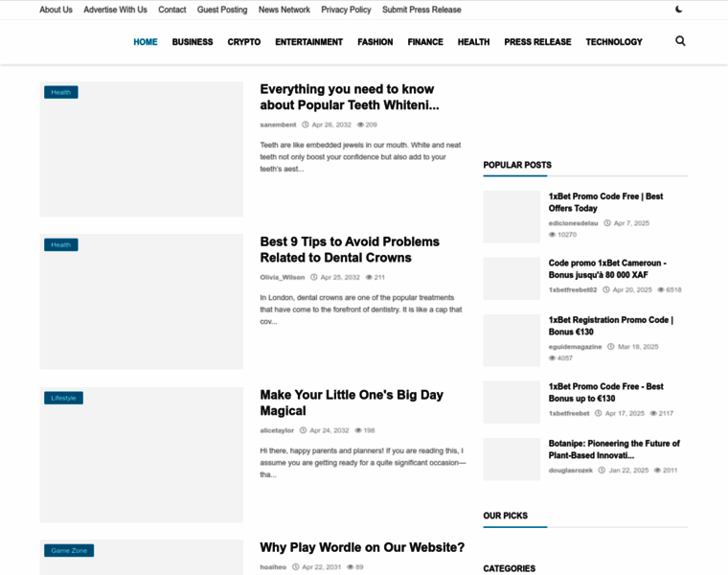Open the FINANCE menu
This screenshot has height=575, width=728.
[425, 42]
